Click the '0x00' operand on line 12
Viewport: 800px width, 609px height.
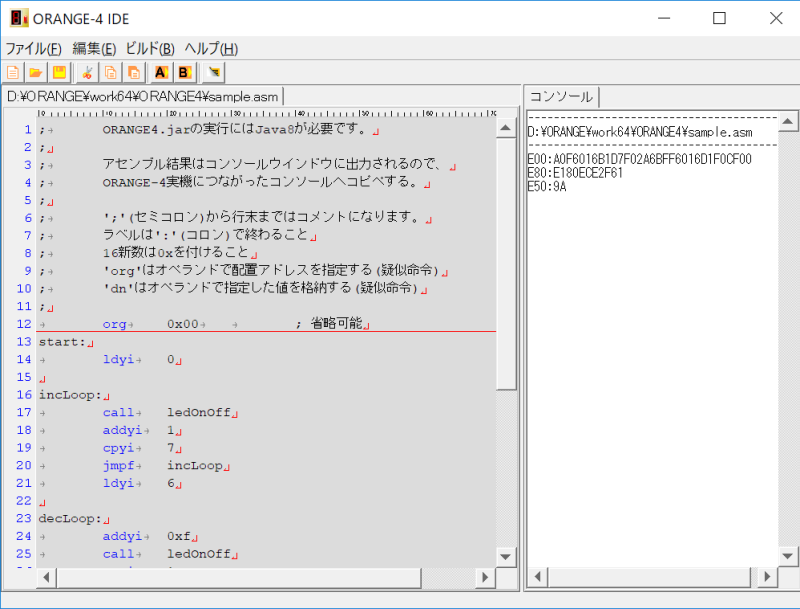pos(183,324)
